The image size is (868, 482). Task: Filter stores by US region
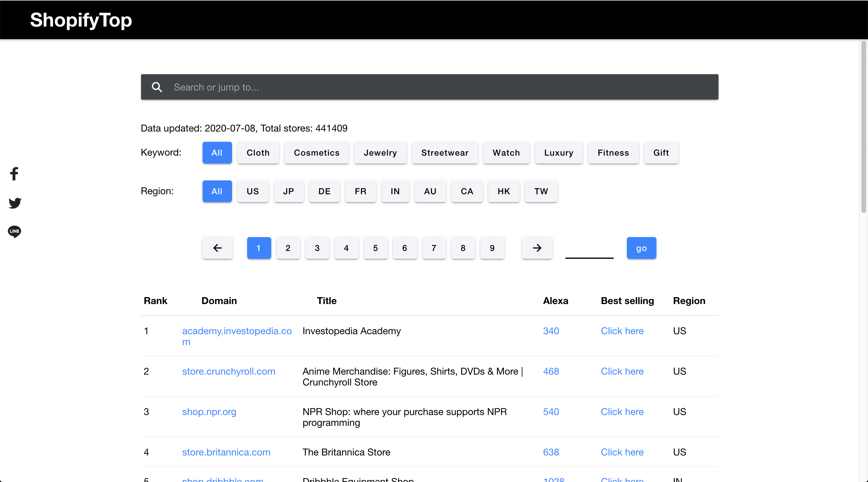253,191
